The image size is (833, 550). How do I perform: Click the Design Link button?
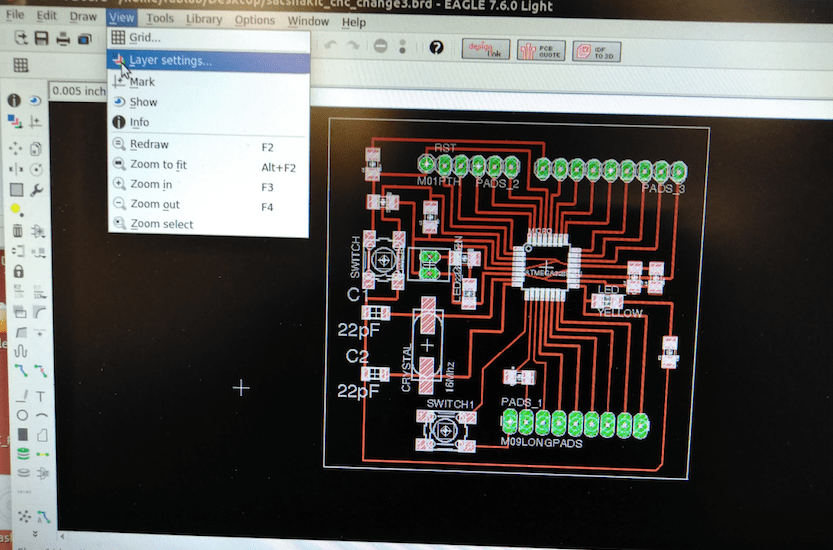pyautogui.click(x=486, y=49)
